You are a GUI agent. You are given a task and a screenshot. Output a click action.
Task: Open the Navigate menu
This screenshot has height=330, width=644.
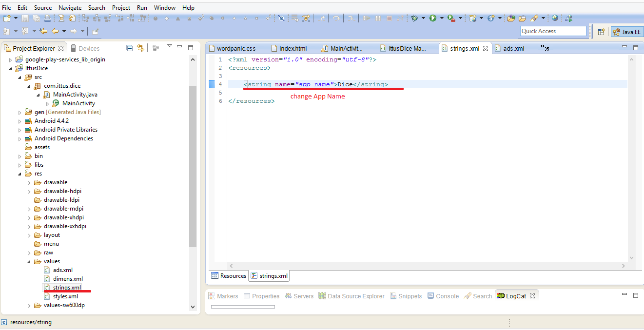[x=70, y=7]
